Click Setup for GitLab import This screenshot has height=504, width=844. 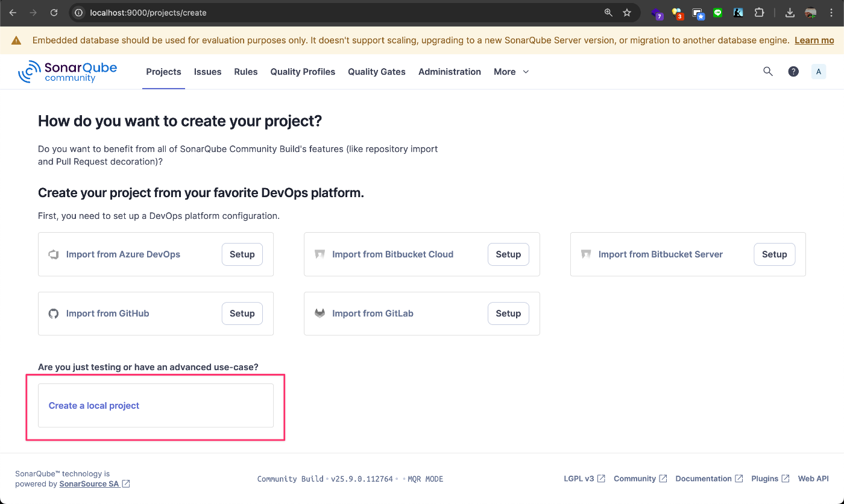coord(508,313)
